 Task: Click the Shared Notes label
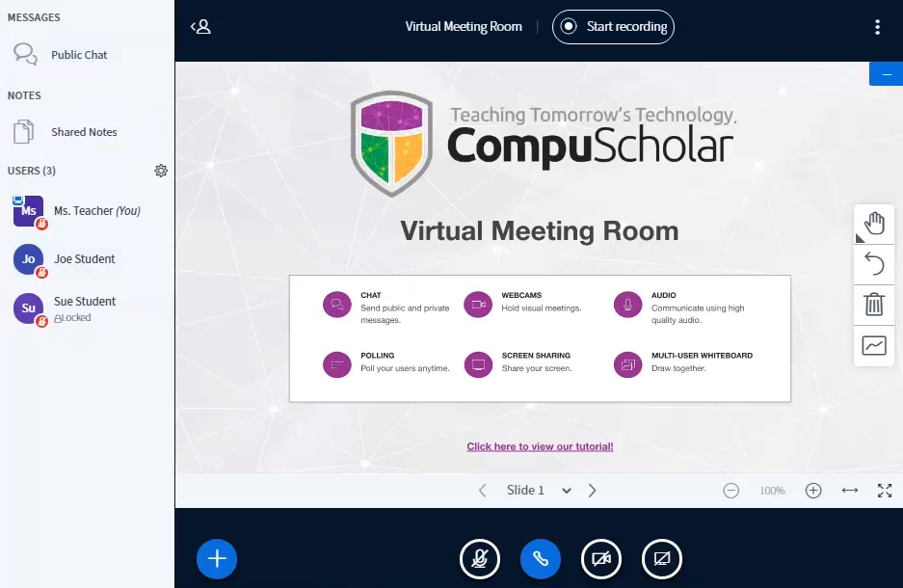pos(84,132)
